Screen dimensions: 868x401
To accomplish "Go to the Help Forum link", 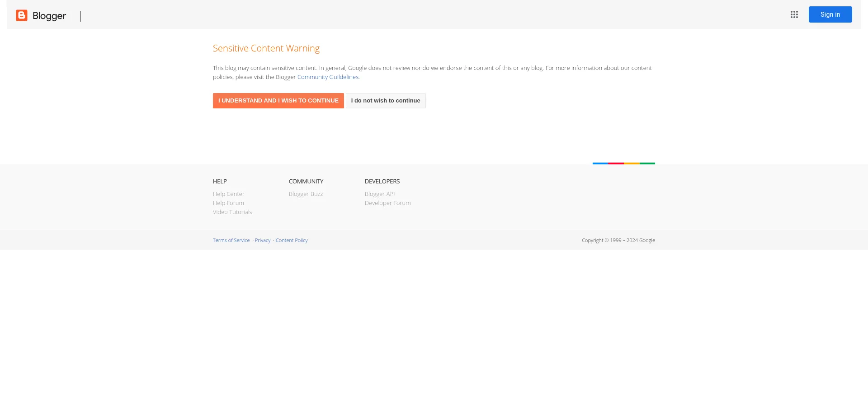I will 228,203.
